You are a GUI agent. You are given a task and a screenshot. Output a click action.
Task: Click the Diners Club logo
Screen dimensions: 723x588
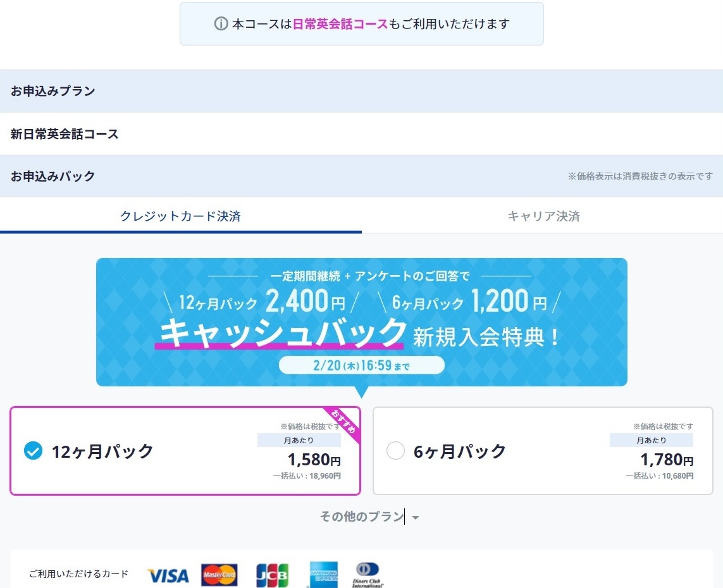pos(368,575)
